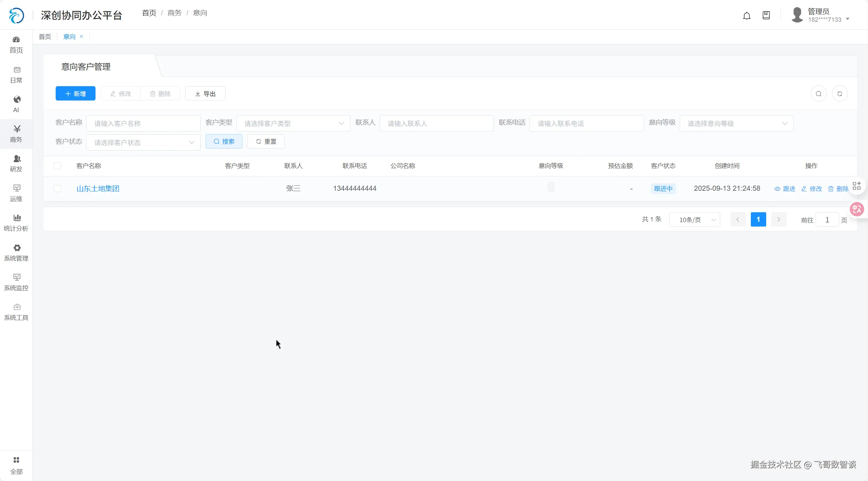
Task: Open the 意向等级 select dropdown
Action: [x=736, y=123]
